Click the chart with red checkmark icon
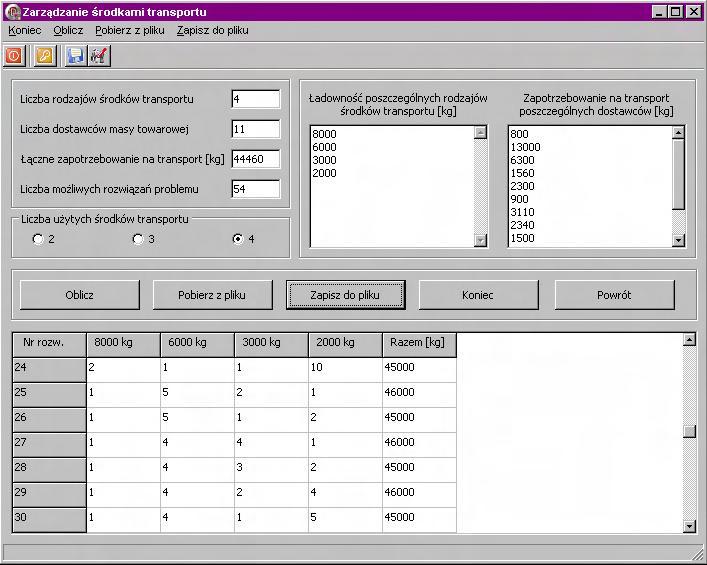This screenshot has height=565, width=707. pyautogui.click(x=99, y=56)
